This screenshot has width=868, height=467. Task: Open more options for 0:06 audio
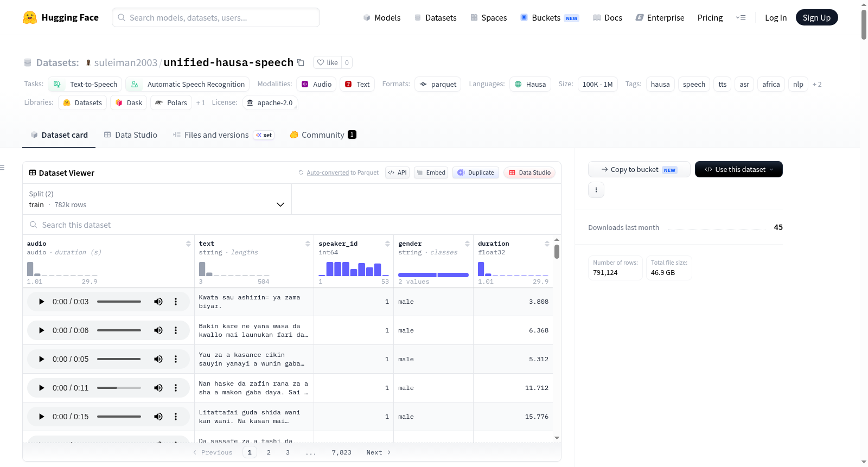pos(176,330)
